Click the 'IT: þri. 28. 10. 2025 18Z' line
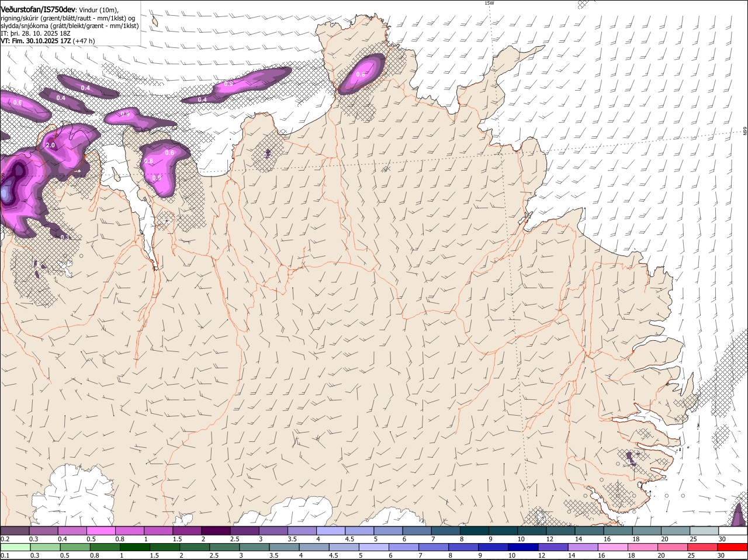The image size is (748, 560). pyautogui.click(x=36, y=33)
